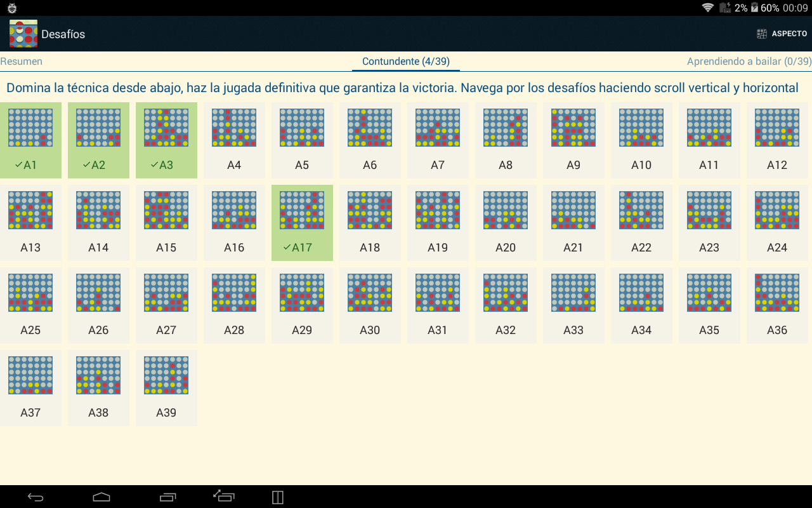Open completed challenge A17

(x=302, y=223)
